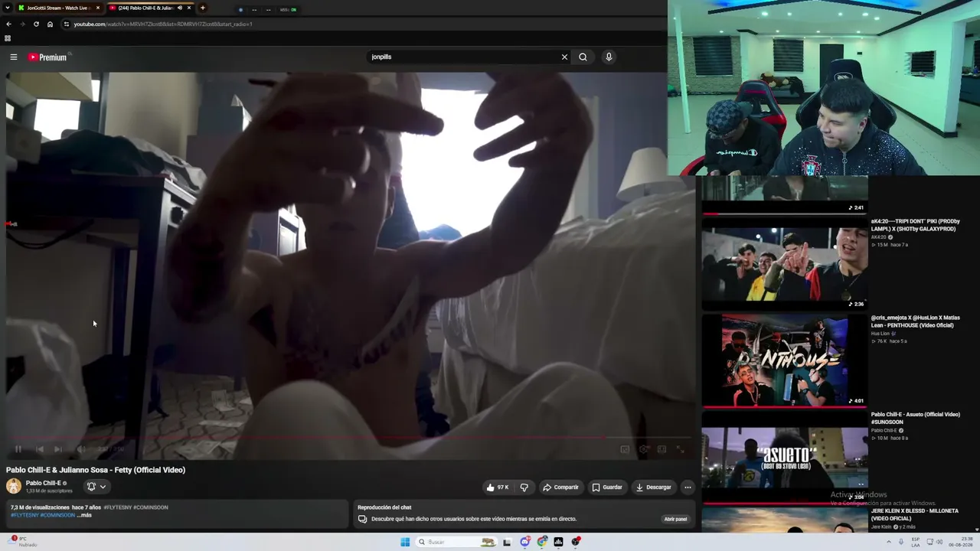Close the JonGottii Stream tab
The width and height of the screenshot is (980, 551).
tap(98, 8)
